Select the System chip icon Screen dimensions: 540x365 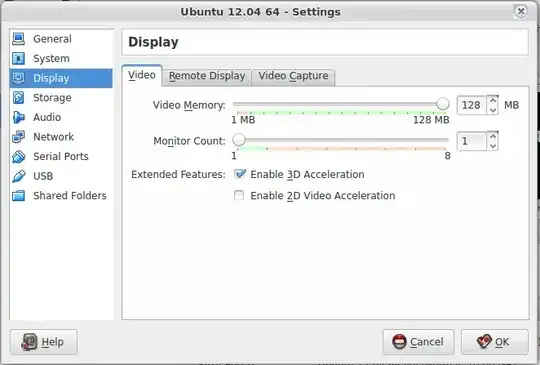(18, 59)
